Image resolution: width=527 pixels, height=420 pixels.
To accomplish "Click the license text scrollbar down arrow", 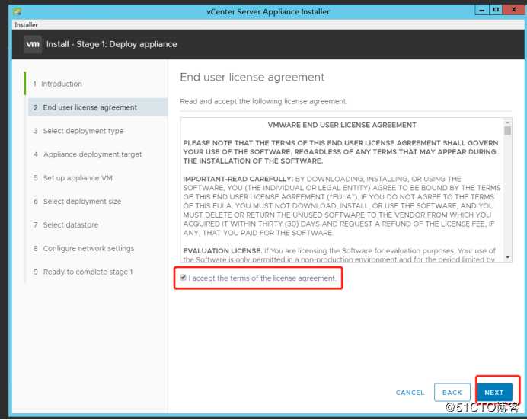I will (507, 257).
